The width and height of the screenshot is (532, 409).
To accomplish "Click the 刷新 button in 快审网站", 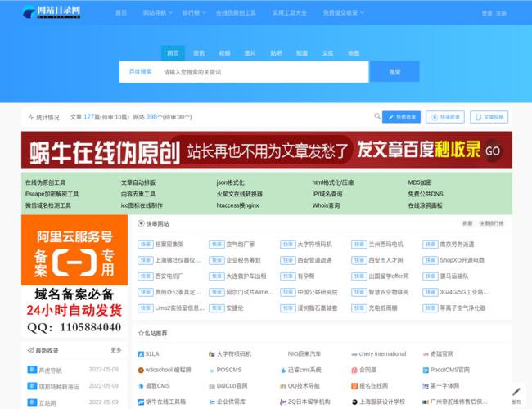I will 467,223.
